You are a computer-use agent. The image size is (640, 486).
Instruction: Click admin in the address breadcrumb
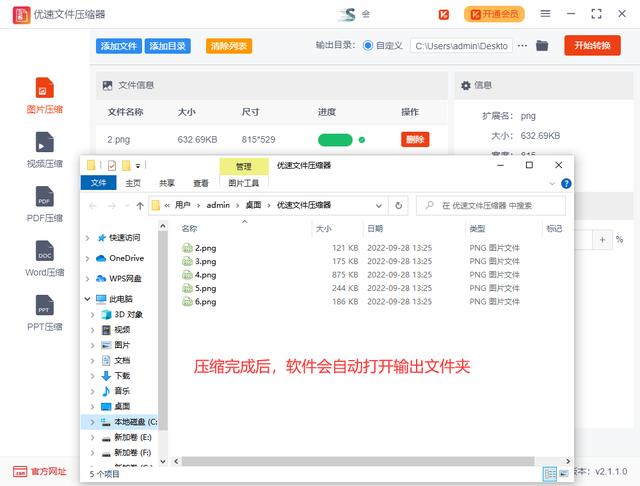click(218, 205)
